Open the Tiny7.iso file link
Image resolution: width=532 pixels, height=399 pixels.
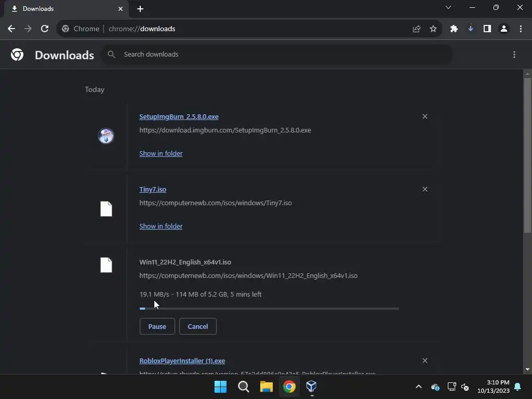153,189
